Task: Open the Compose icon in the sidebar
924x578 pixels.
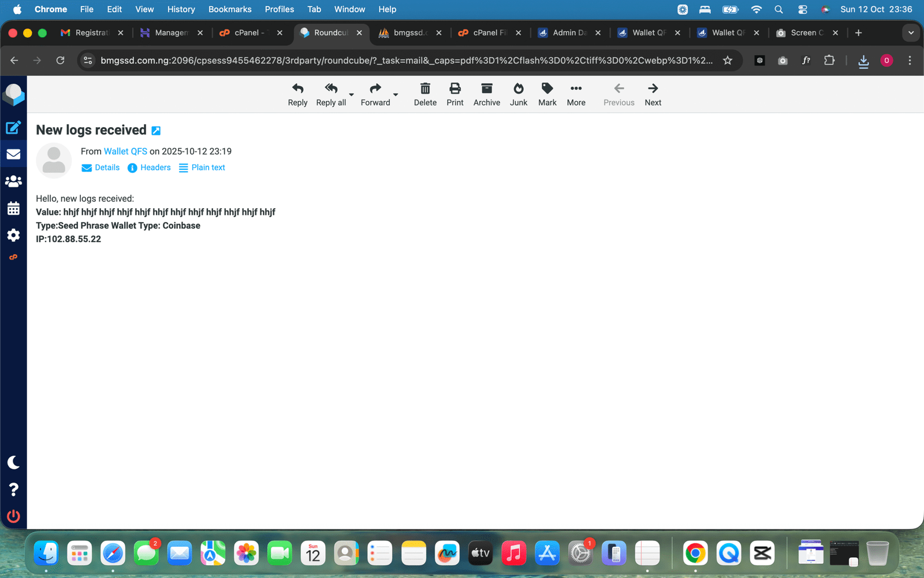Action: point(13,128)
